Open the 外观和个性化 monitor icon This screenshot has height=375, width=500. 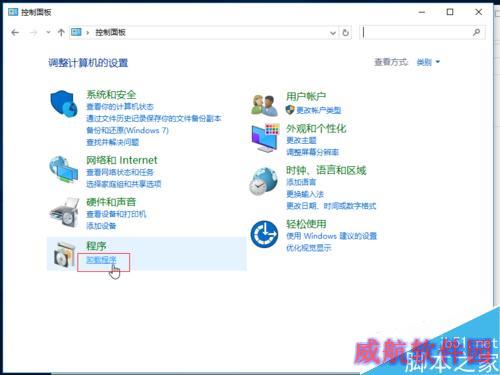(x=265, y=138)
